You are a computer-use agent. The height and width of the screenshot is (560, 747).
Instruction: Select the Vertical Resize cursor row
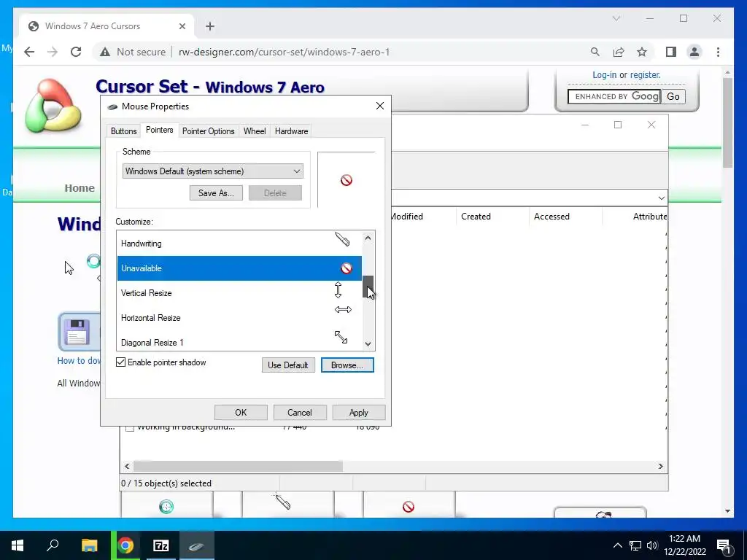(x=239, y=293)
